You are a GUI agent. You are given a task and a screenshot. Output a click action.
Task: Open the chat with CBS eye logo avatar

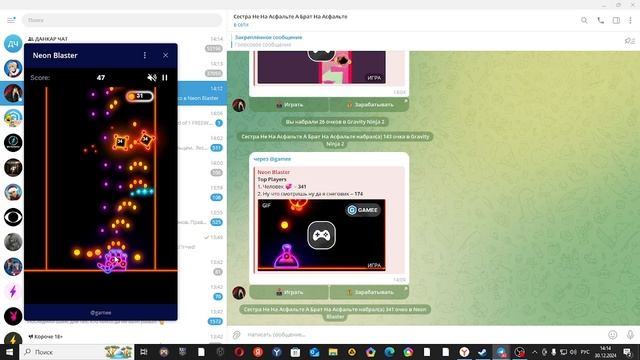pos(13,217)
